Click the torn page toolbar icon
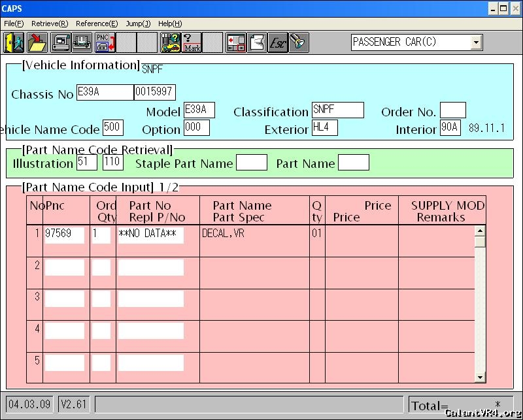 (257, 42)
